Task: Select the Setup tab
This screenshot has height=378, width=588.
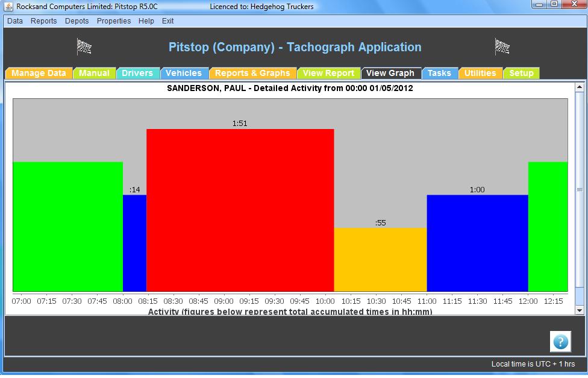Action: (x=521, y=73)
